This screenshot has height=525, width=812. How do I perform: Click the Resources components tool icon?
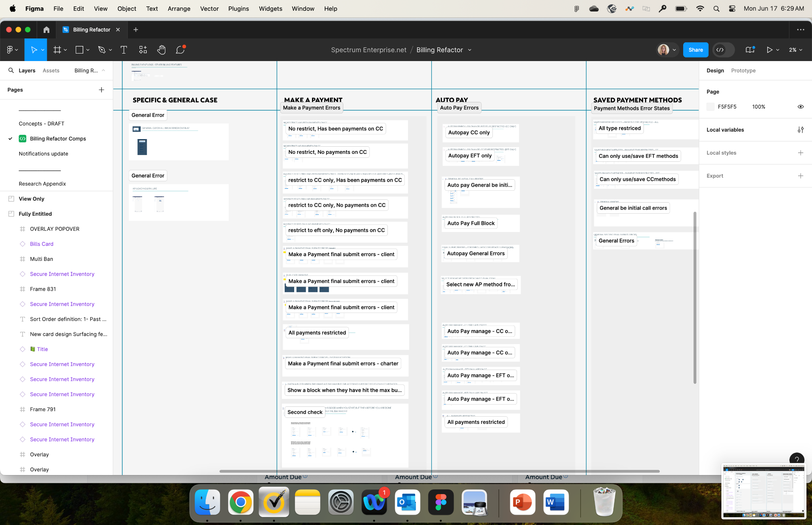143,50
